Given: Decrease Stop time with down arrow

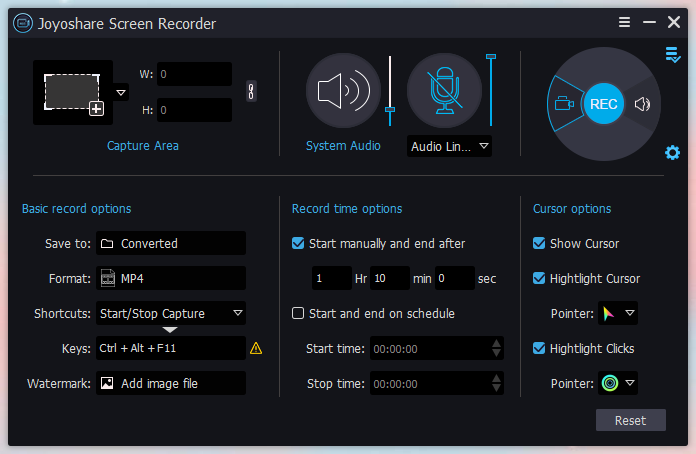Looking at the screenshot, I should [x=497, y=388].
